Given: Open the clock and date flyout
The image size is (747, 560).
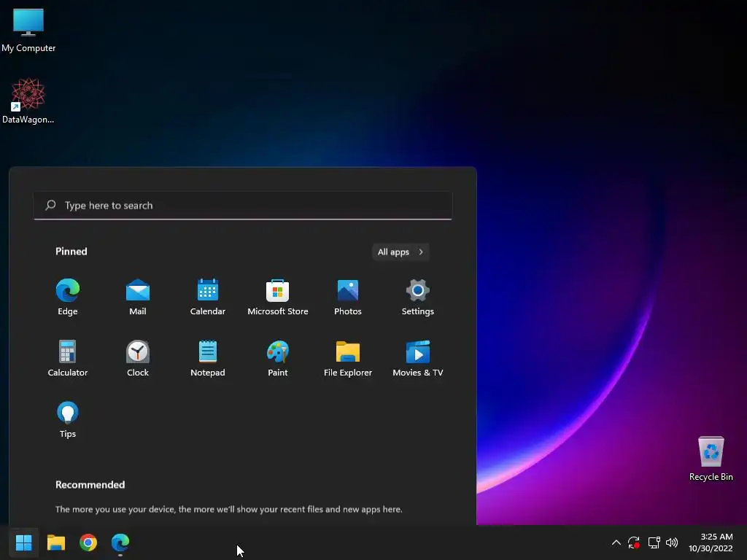Looking at the screenshot, I should click(x=711, y=542).
